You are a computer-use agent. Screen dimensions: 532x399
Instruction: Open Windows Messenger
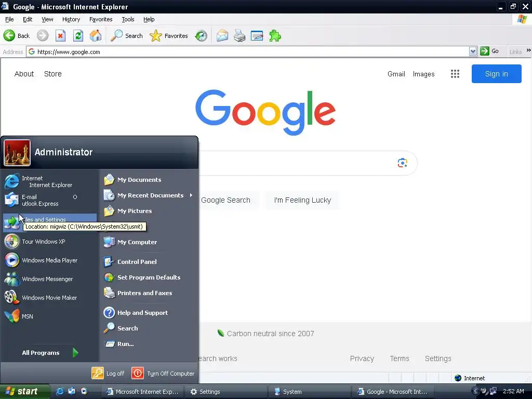tap(49, 279)
